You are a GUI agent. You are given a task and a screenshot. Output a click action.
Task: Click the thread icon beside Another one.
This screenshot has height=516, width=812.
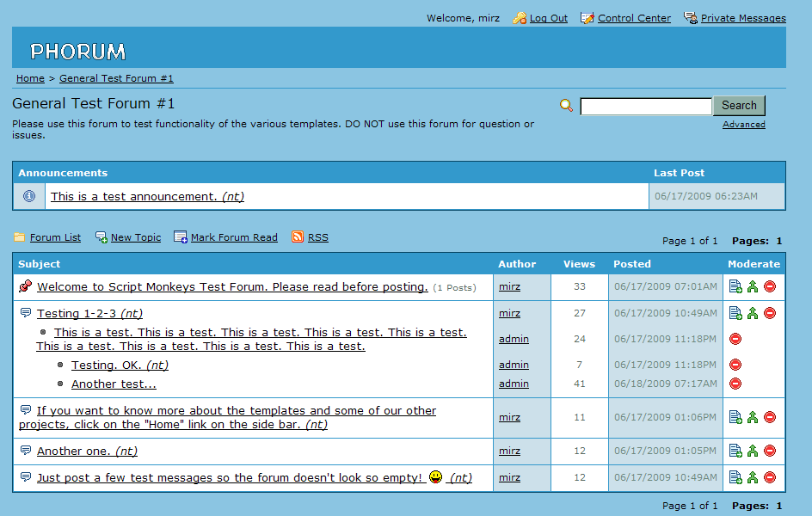(26, 451)
